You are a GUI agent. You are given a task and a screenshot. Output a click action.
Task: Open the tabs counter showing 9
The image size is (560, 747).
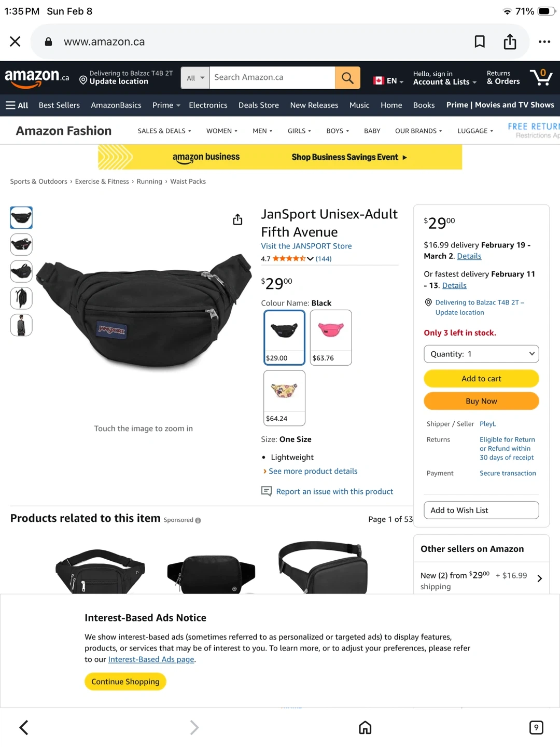536,727
